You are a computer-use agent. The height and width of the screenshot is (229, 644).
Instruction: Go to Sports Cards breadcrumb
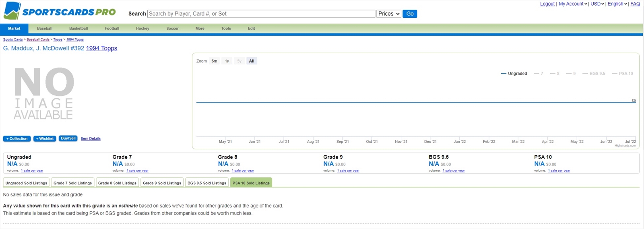click(x=13, y=39)
